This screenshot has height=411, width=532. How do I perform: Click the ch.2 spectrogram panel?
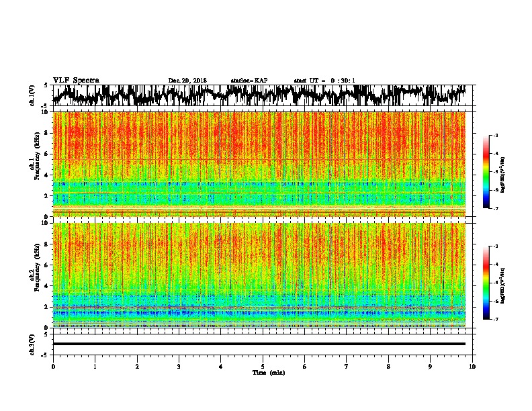coord(259,275)
